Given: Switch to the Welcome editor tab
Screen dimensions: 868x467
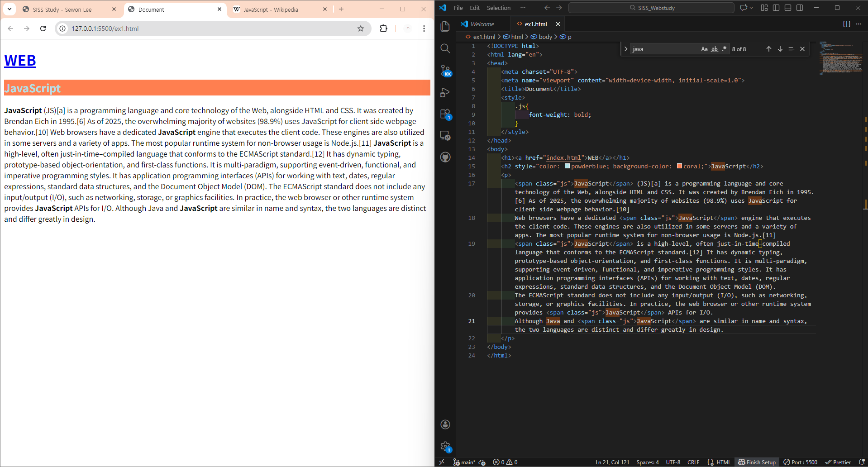Looking at the screenshot, I should [482, 24].
